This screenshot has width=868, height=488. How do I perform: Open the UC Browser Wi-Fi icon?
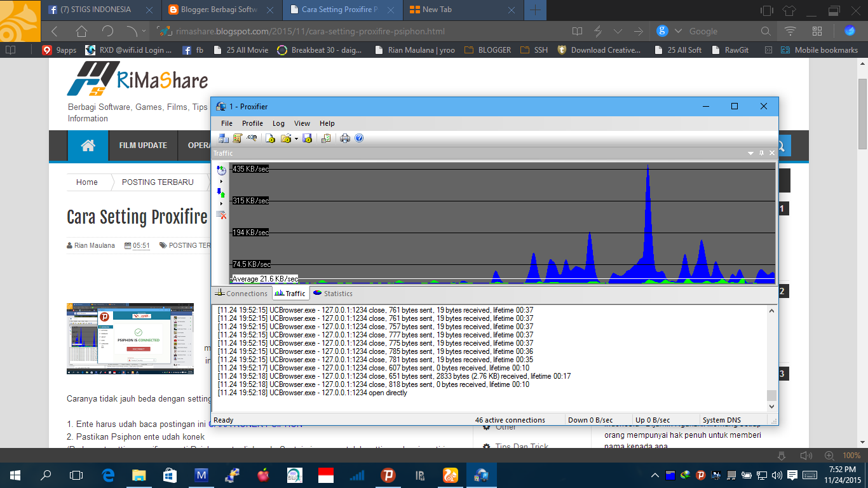(x=790, y=31)
